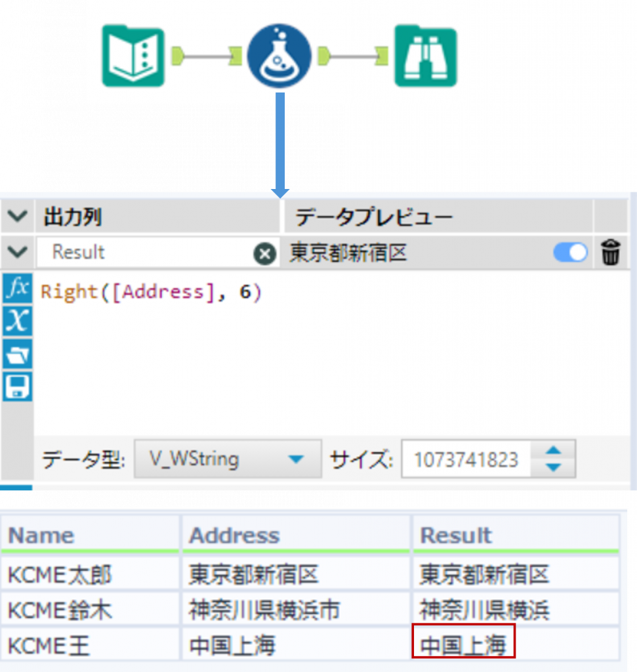Open the X columns and constants menu
The image size is (637, 672).
pos(17,321)
